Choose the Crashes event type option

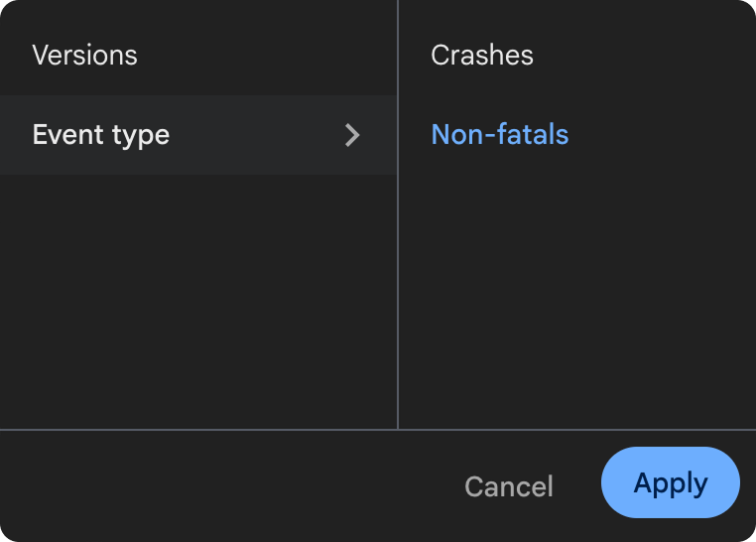(x=482, y=55)
